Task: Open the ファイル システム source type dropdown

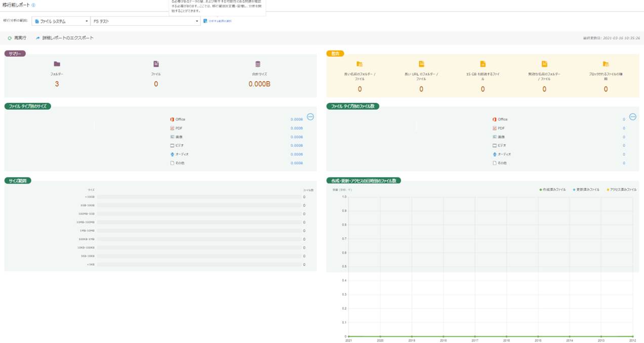Action: click(61, 21)
